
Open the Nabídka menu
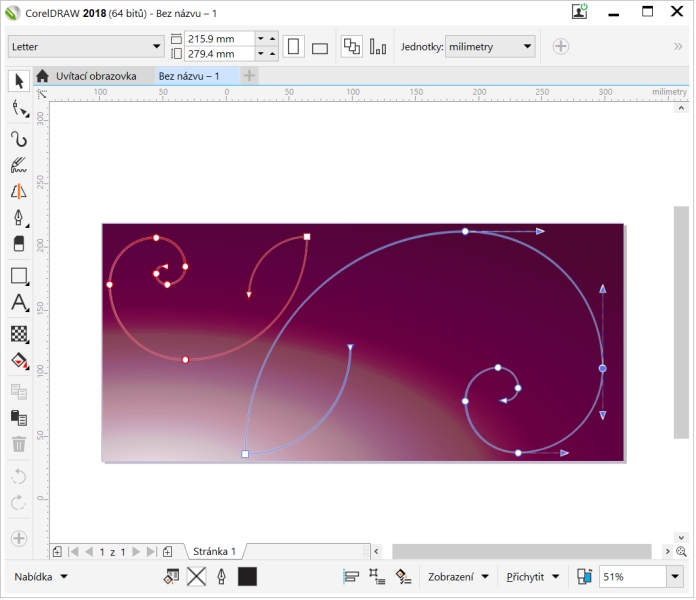41,577
